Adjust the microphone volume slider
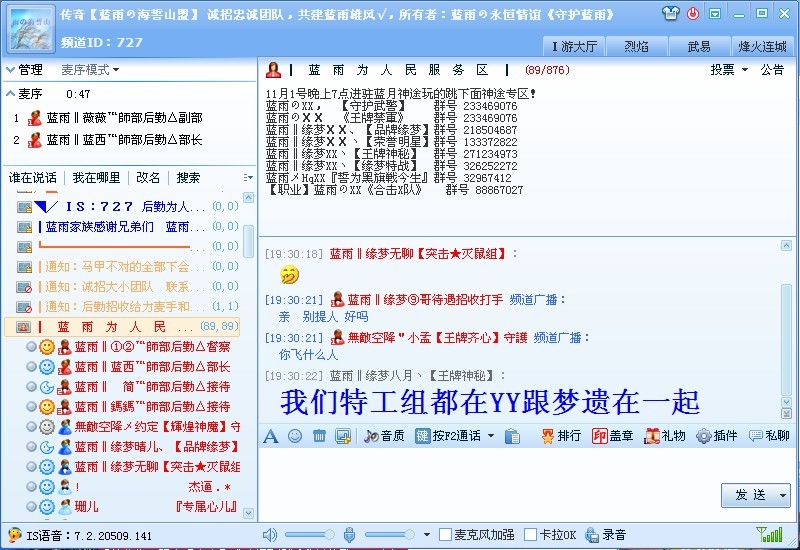Screen dimensions: 800x550 [389, 535]
